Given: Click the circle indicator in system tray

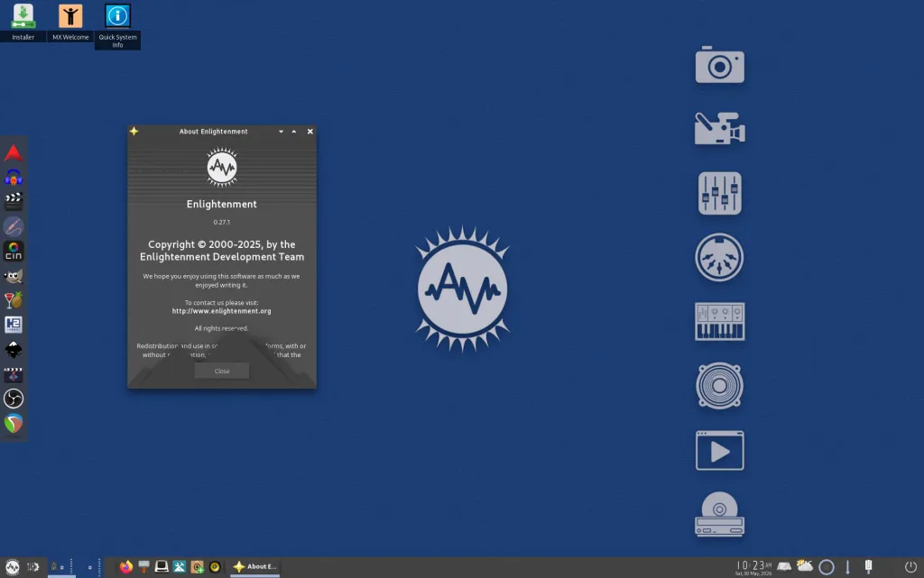Looking at the screenshot, I should pos(827,567).
